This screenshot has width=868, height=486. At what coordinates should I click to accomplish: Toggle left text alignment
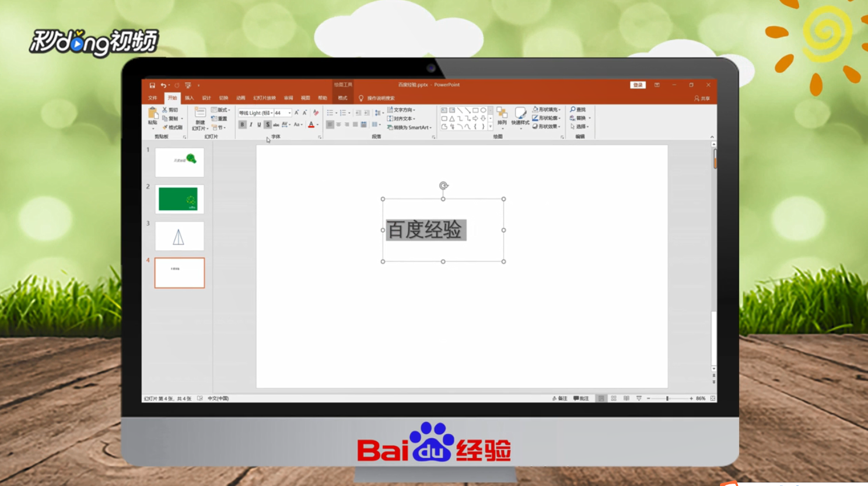[330, 125]
